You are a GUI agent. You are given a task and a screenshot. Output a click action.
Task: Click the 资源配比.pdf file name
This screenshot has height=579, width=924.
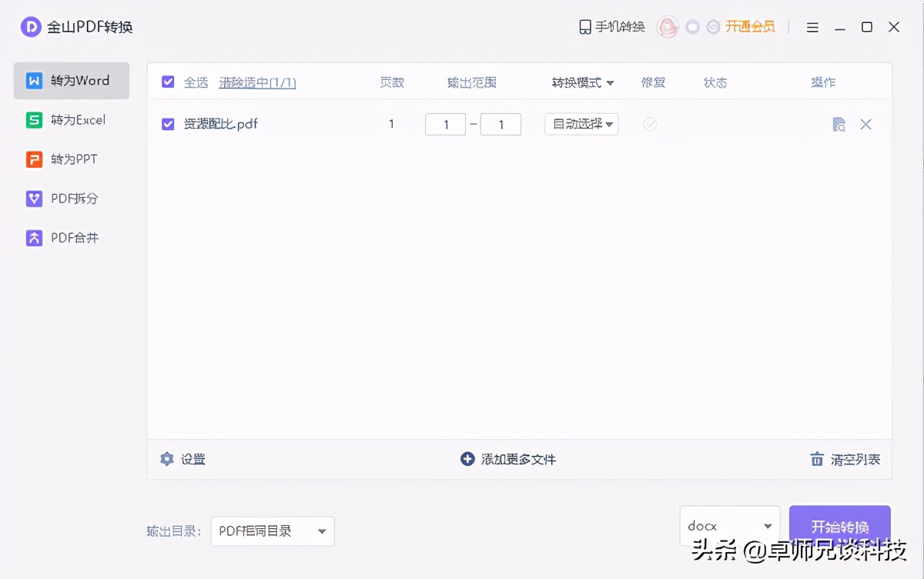220,124
